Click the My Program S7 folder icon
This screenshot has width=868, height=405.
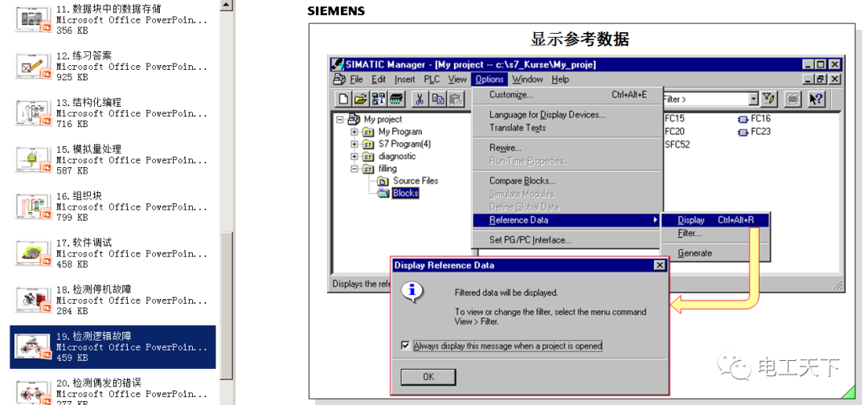369,132
